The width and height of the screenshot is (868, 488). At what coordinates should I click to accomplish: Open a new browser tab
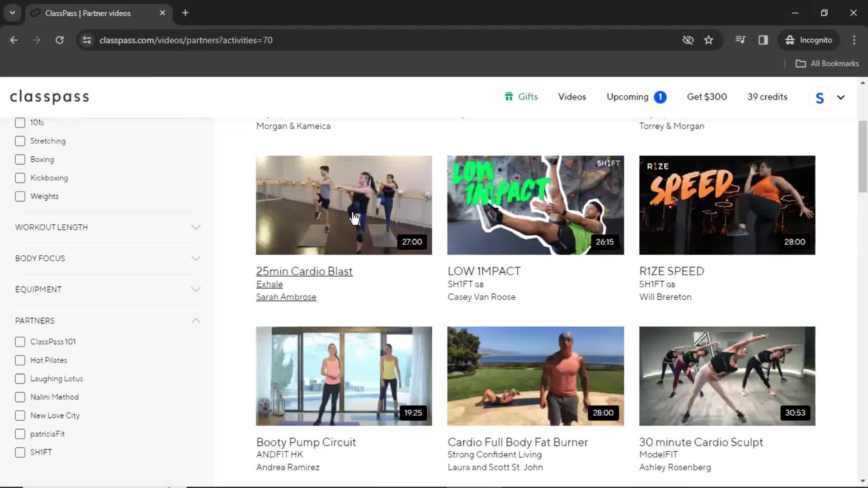pos(185,13)
